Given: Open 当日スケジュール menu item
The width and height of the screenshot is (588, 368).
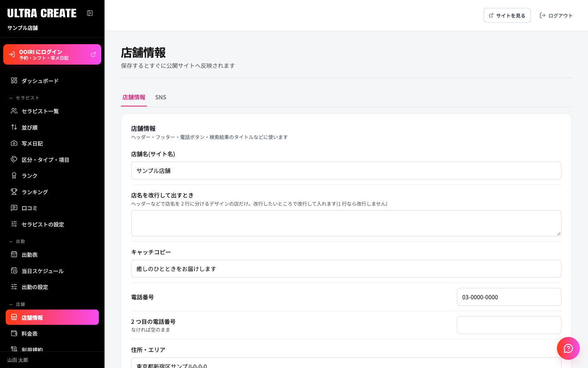Looking at the screenshot, I should point(52,271).
